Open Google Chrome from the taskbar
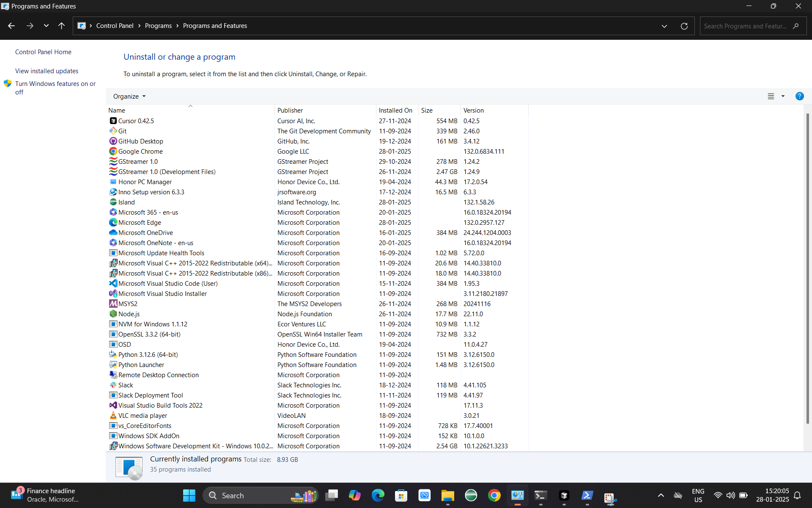The width and height of the screenshot is (812, 508). [x=494, y=495]
